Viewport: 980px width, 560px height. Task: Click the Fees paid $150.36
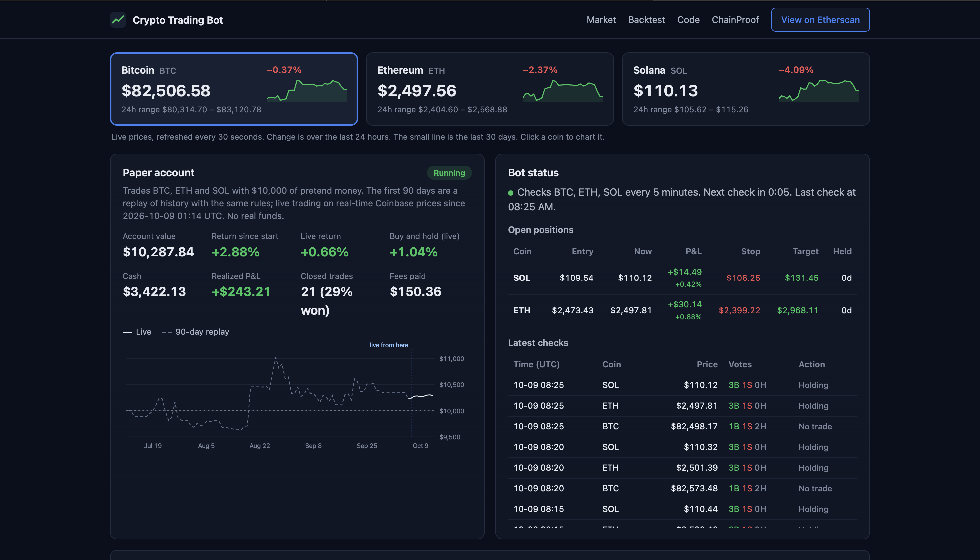click(416, 292)
